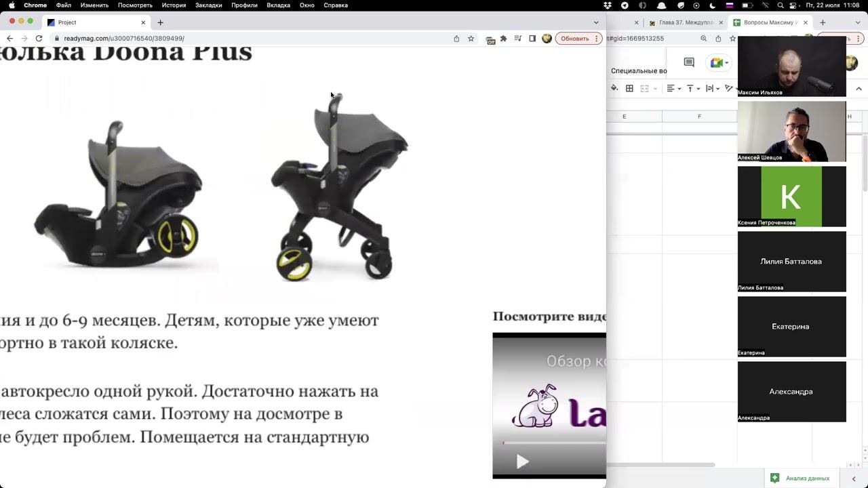Click the readymag address bar URL
This screenshot has width=868, height=488.
click(x=124, y=39)
